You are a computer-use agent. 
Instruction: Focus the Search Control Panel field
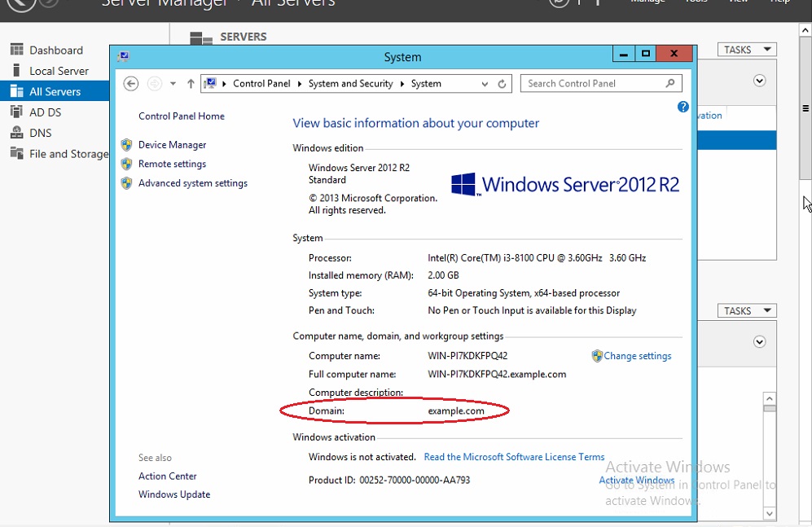[601, 83]
